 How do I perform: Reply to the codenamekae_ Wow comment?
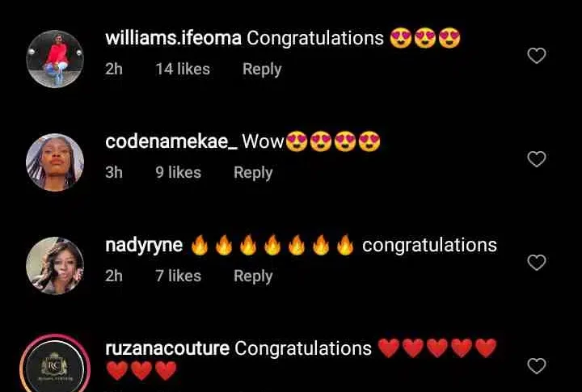click(253, 173)
